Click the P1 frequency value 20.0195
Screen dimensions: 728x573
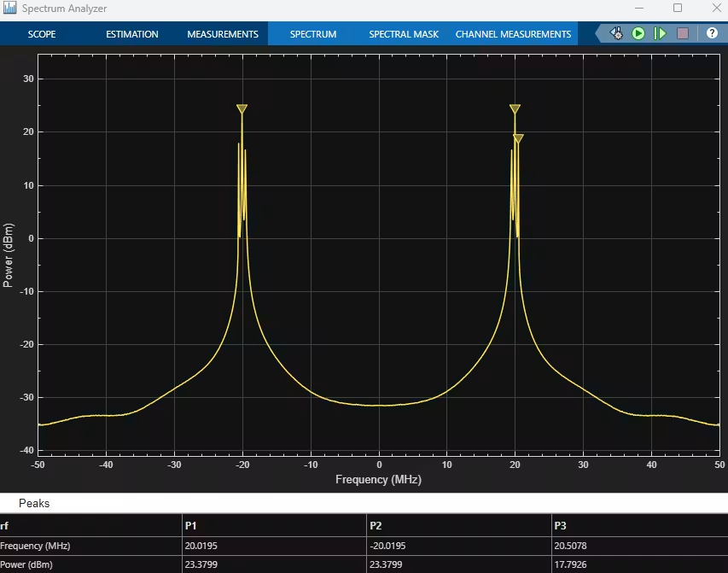201,546
